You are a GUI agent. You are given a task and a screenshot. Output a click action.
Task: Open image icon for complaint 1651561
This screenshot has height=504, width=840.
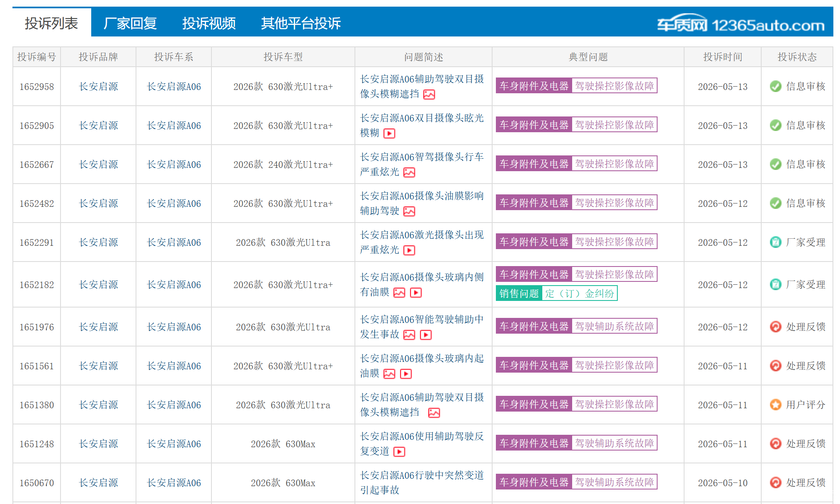coord(389,374)
